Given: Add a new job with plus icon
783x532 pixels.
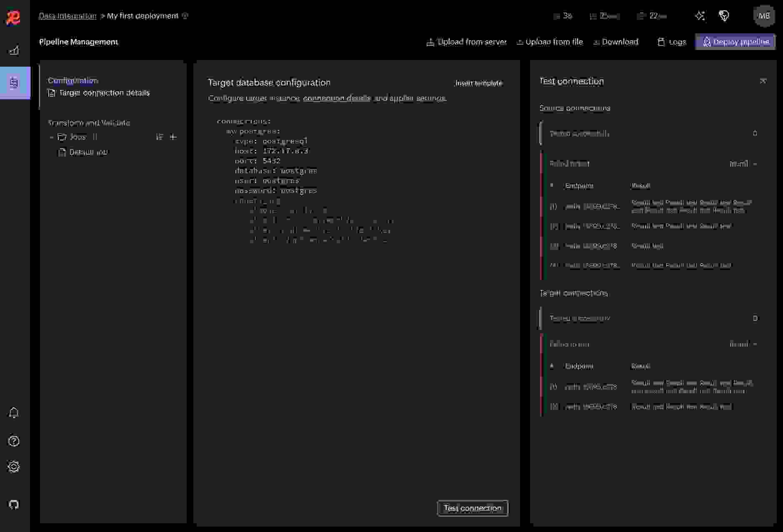Looking at the screenshot, I should click(x=173, y=137).
